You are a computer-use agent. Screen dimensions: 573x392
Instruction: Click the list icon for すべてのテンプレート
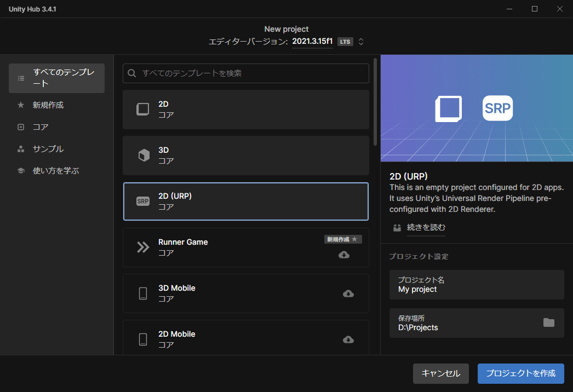21,78
